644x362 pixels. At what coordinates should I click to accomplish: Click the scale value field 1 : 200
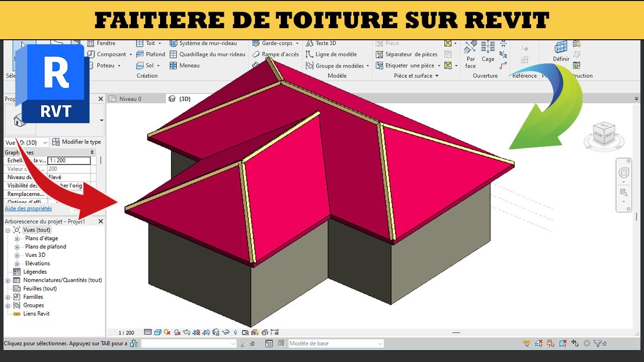(69, 161)
